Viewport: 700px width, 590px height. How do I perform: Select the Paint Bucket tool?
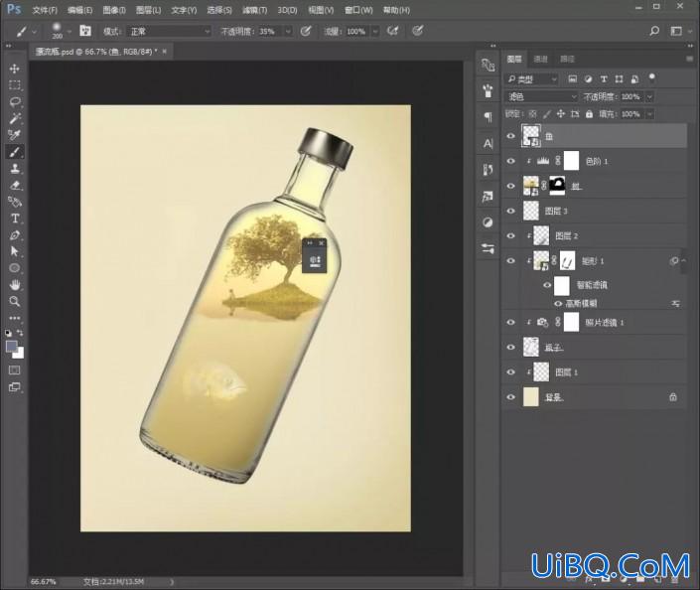14,202
